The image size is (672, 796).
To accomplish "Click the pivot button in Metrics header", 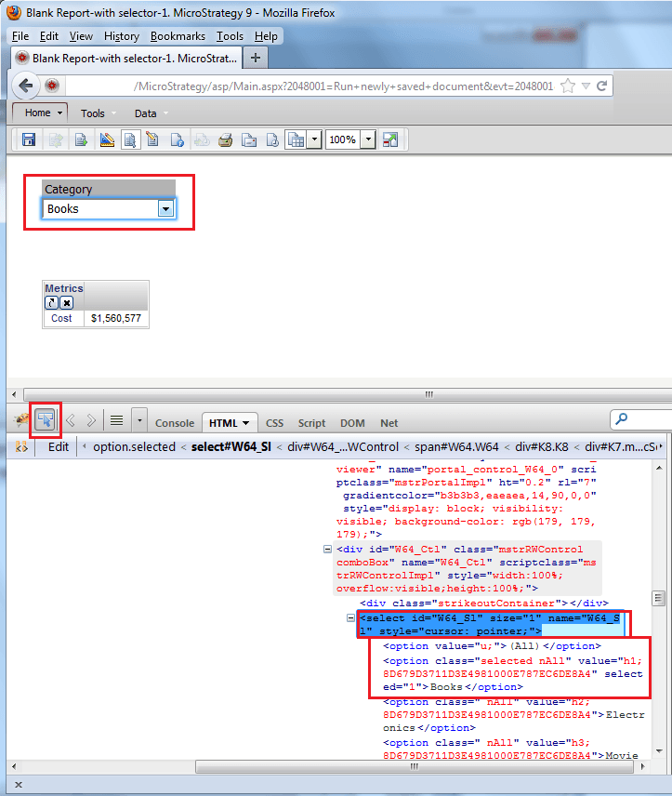I will pyautogui.click(x=52, y=303).
